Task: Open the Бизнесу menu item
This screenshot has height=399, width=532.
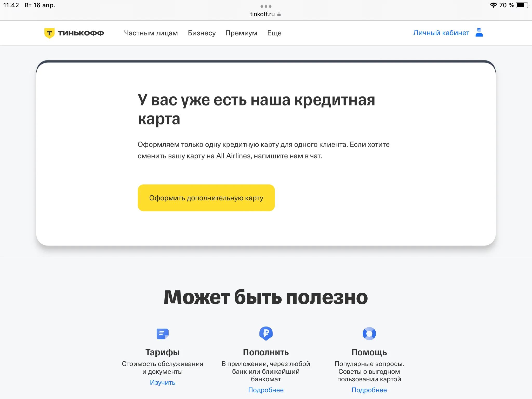Action: pos(202,33)
